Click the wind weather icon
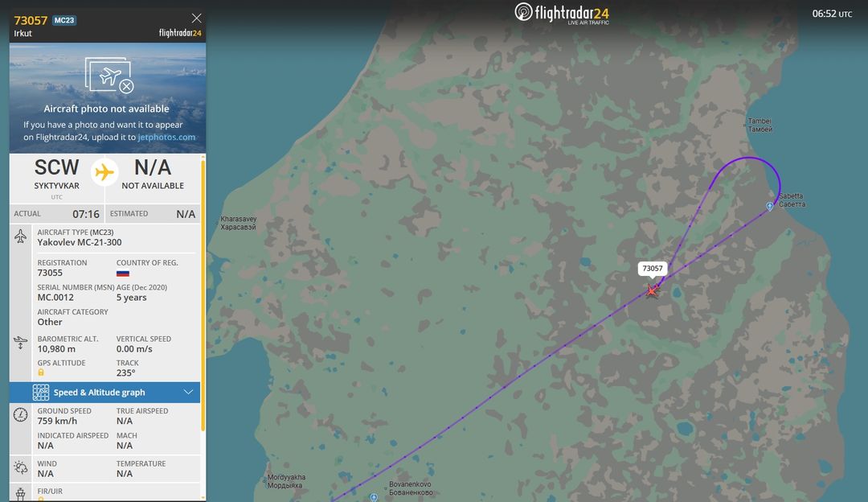 pyautogui.click(x=20, y=467)
